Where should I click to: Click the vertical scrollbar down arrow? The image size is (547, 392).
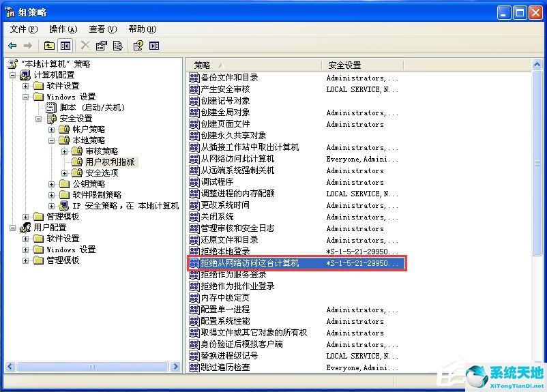[x=537, y=366]
